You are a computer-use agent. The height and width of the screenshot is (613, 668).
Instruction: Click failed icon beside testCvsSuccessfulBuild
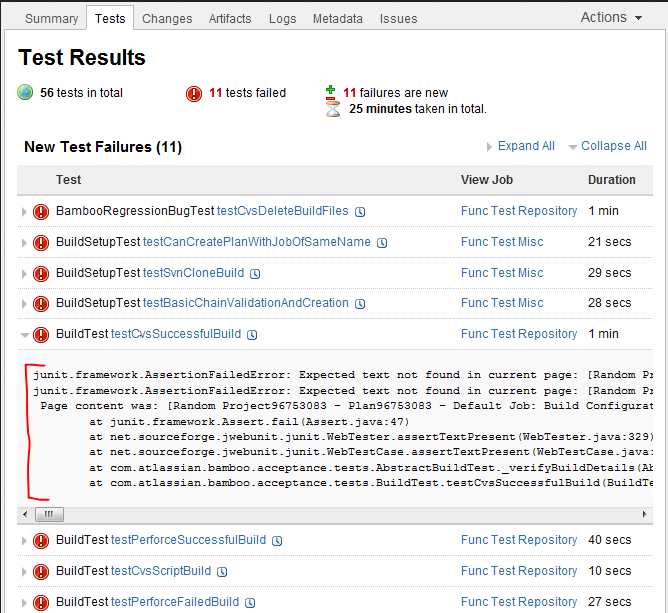(41, 335)
